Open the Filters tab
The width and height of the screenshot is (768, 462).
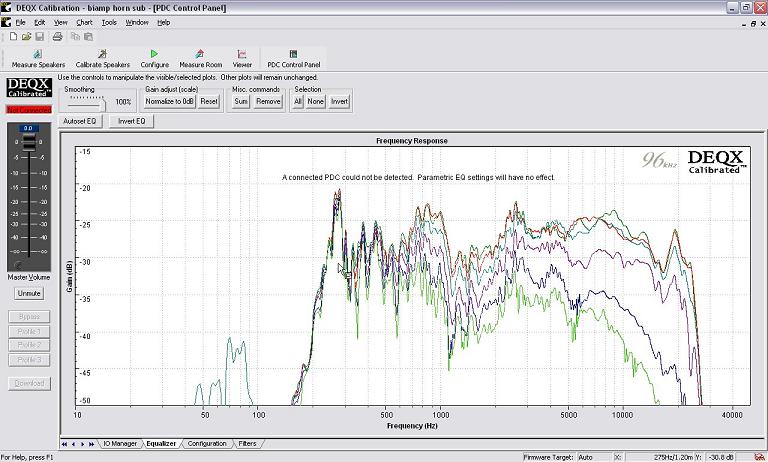247,443
